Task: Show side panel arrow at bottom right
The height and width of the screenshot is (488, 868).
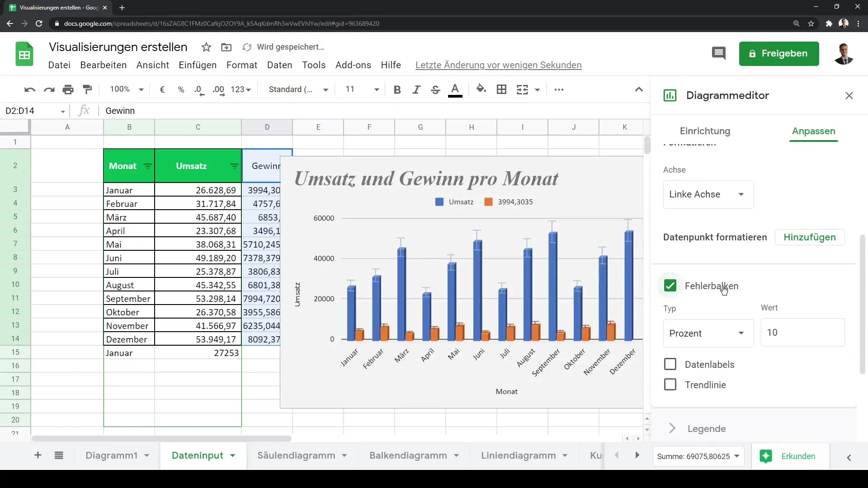Action: (x=849, y=457)
